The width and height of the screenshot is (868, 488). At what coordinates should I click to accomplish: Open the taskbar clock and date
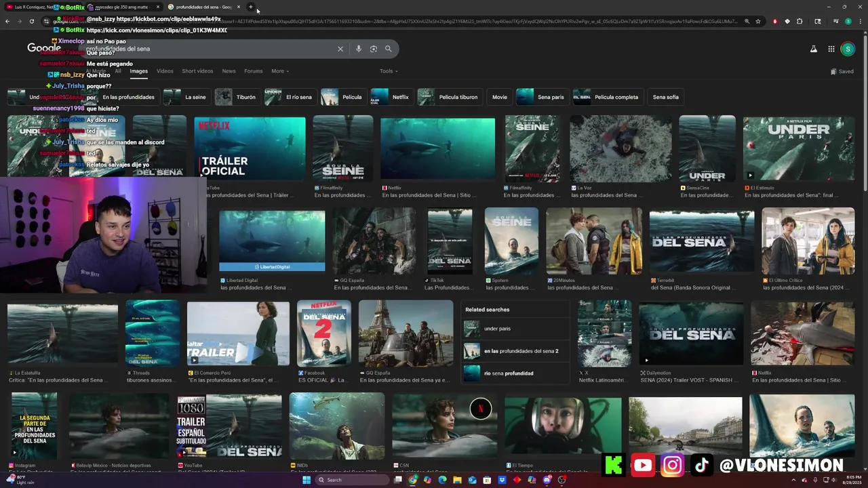[x=854, y=480]
